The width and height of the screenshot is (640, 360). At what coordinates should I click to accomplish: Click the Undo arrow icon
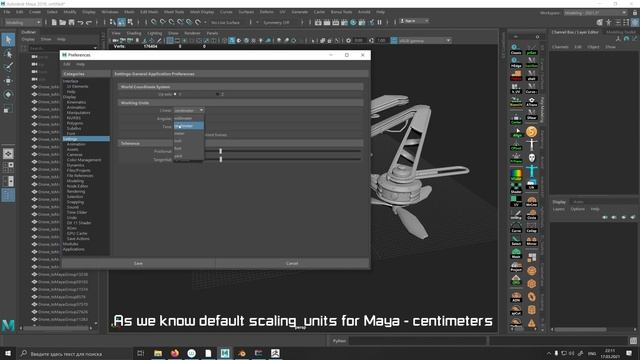coord(80,22)
